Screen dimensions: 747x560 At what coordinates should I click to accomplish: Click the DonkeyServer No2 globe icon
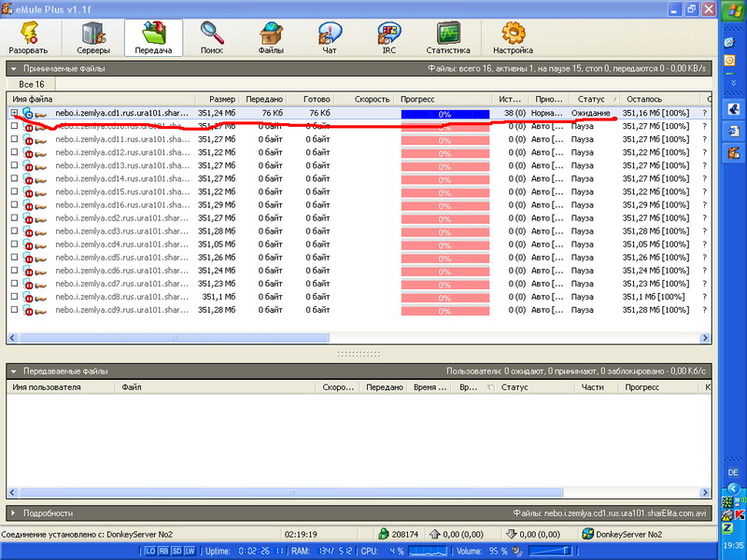coord(587,534)
